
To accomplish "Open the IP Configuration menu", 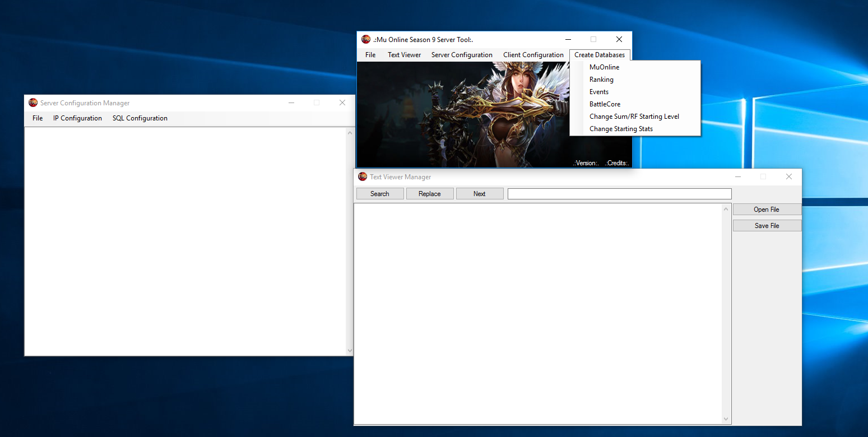I will point(77,118).
